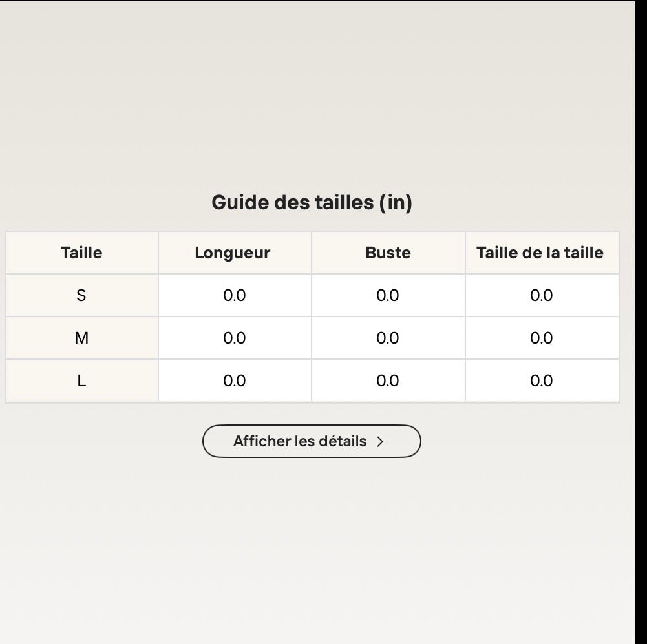Click the L size row label
Image resolution: width=647 pixels, height=644 pixels.
(x=81, y=380)
